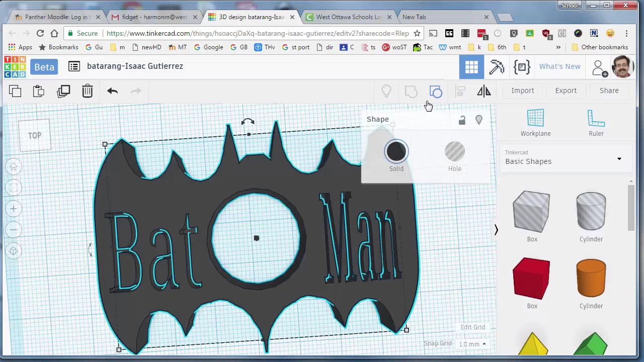This screenshot has height=362, width=644.
Task: Click the Align tool icon
Action: (460, 91)
